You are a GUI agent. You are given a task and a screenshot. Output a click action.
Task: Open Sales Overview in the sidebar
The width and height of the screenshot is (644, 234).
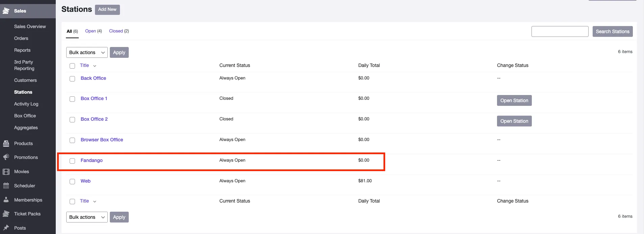pyautogui.click(x=30, y=26)
